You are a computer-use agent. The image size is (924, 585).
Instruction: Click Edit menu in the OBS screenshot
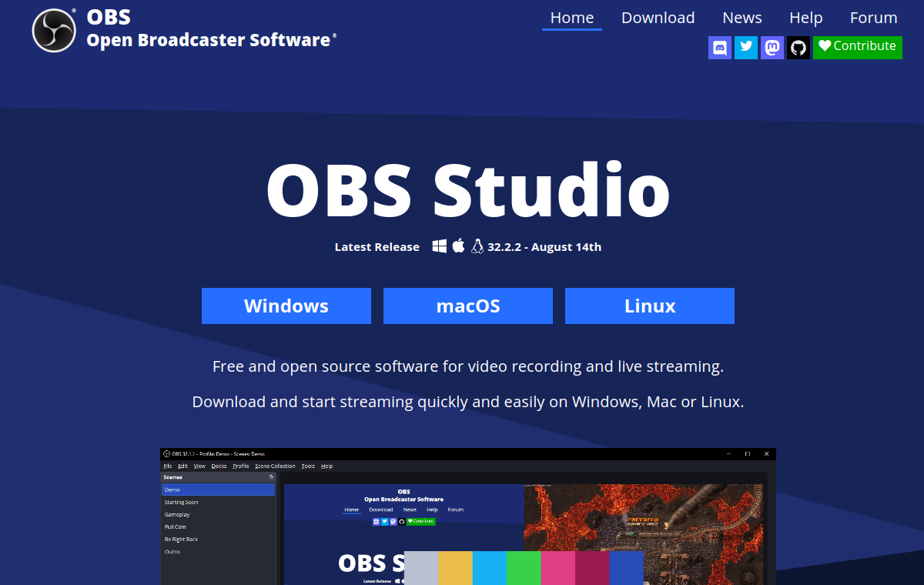182,466
